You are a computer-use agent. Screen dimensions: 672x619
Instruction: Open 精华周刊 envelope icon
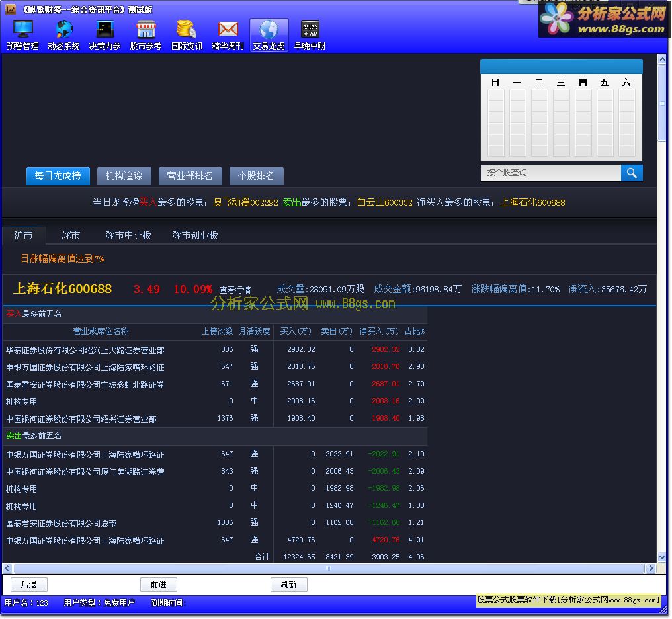click(228, 35)
